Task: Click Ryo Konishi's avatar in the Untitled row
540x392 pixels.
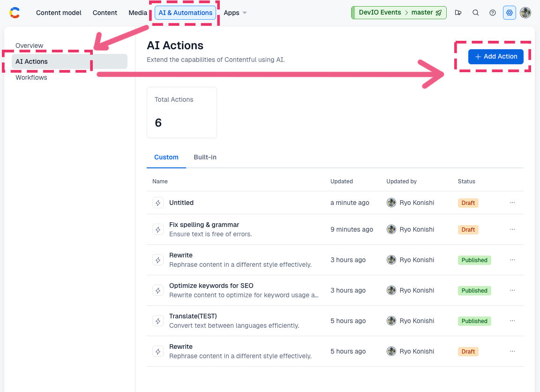Action: tap(391, 203)
